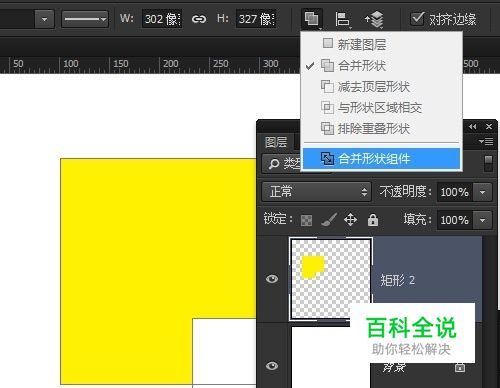Open the opacity slider dropdown arrow
This screenshot has height=388, width=500.
[x=482, y=192]
